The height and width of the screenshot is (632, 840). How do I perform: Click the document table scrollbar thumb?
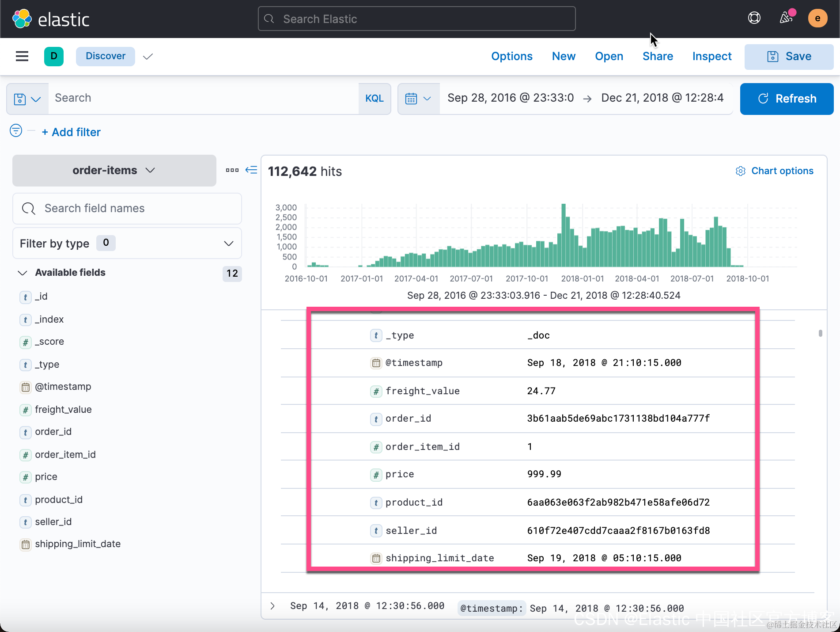click(x=820, y=333)
